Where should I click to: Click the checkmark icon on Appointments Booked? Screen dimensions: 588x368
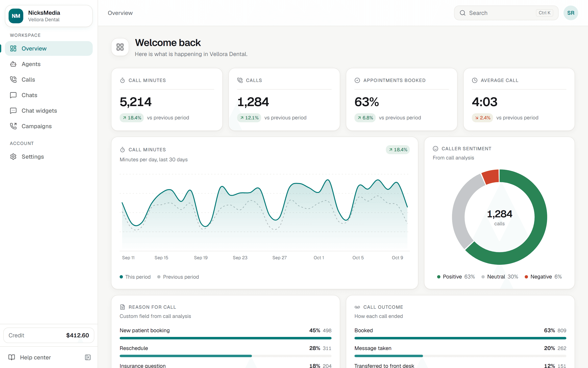click(x=357, y=80)
